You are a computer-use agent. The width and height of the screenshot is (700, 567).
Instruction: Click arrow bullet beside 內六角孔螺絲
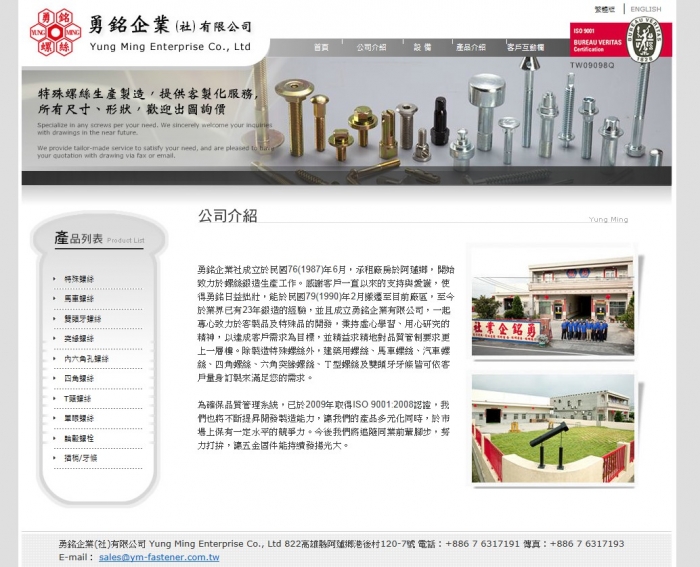tap(54, 359)
